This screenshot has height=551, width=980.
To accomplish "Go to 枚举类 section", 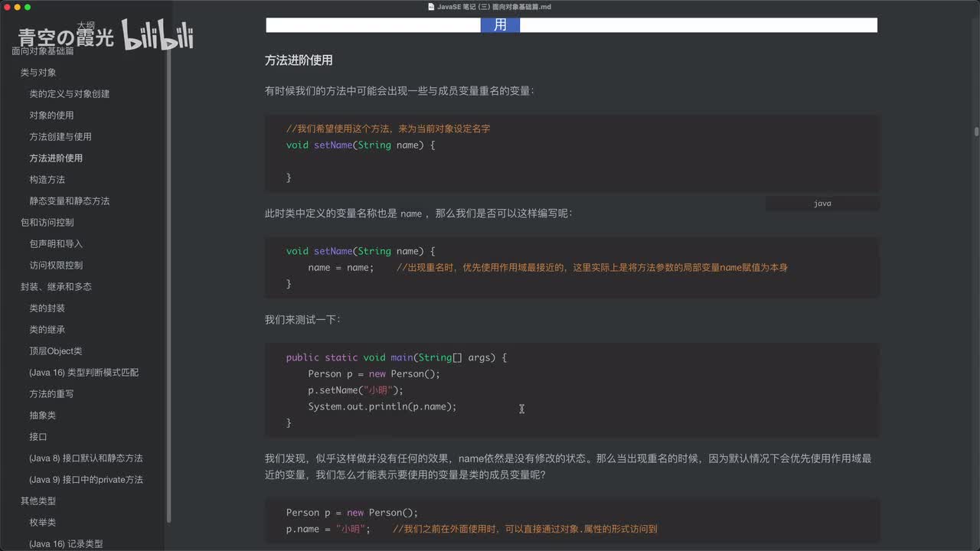I will click(42, 523).
